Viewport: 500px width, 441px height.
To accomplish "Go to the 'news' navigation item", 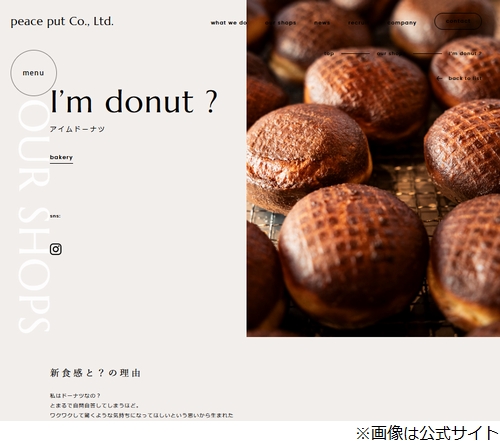I will (x=322, y=23).
